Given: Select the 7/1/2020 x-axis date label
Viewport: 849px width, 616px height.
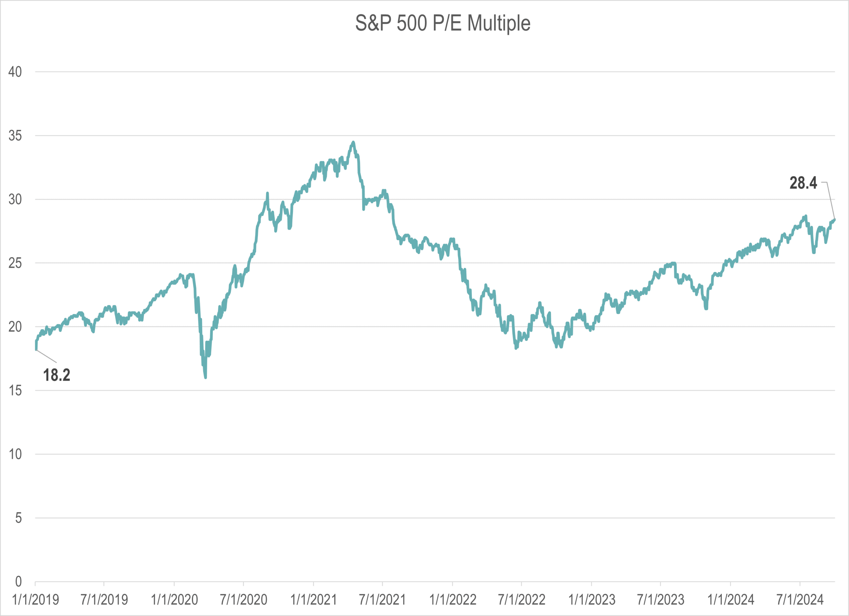Looking at the screenshot, I should pos(244,600).
